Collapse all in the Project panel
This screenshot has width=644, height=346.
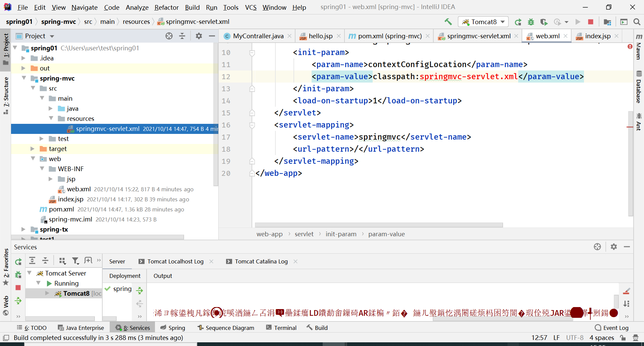pos(182,36)
